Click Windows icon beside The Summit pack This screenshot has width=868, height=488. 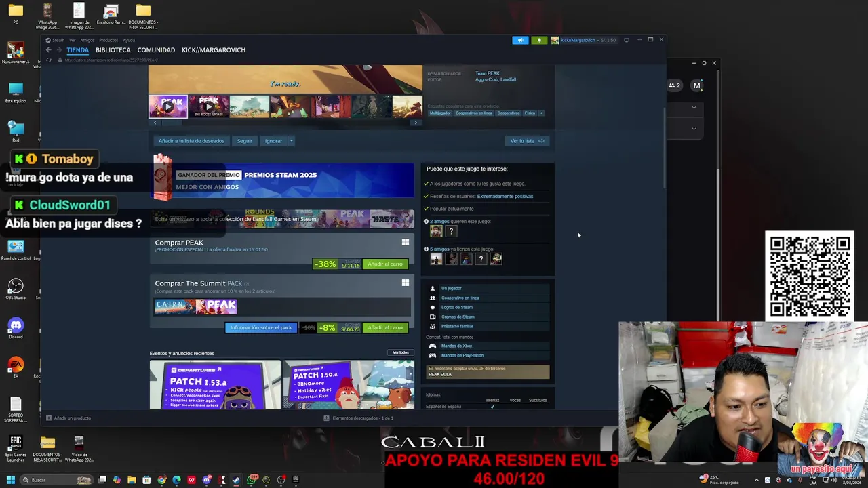click(406, 283)
